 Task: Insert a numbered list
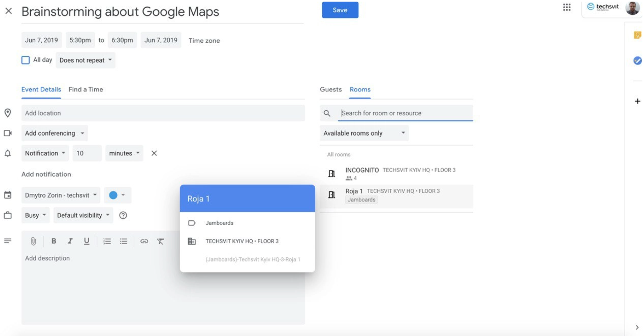tap(107, 241)
